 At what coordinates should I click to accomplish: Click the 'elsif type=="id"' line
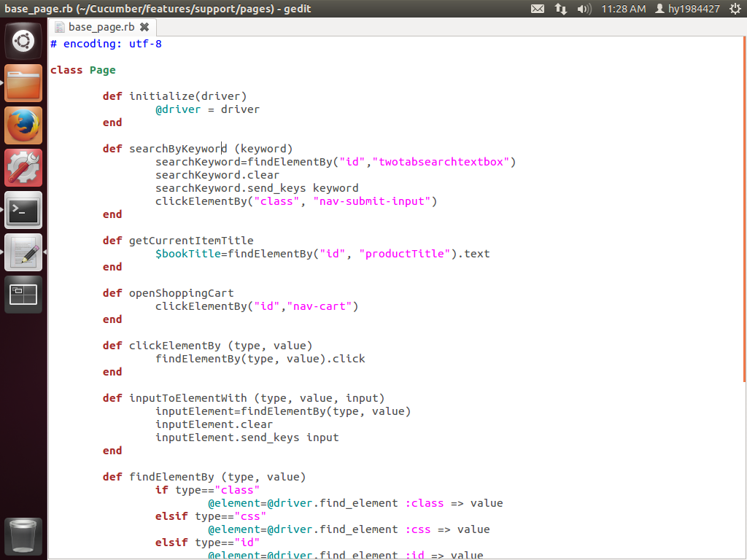point(207,542)
